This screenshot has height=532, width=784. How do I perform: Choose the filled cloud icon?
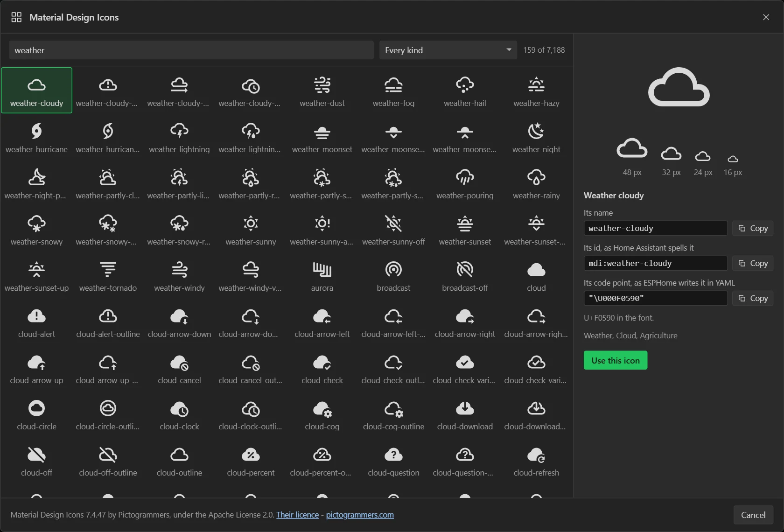tap(536, 275)
